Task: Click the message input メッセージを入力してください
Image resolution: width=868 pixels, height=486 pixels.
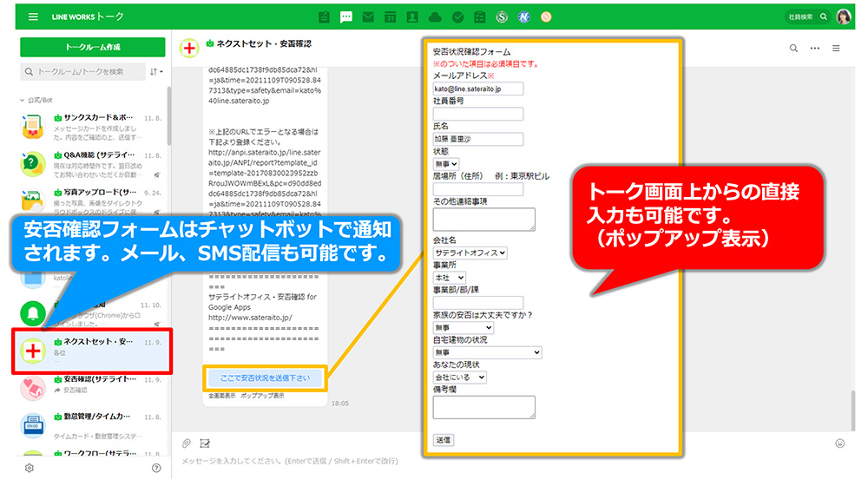Action: (290, 461)
